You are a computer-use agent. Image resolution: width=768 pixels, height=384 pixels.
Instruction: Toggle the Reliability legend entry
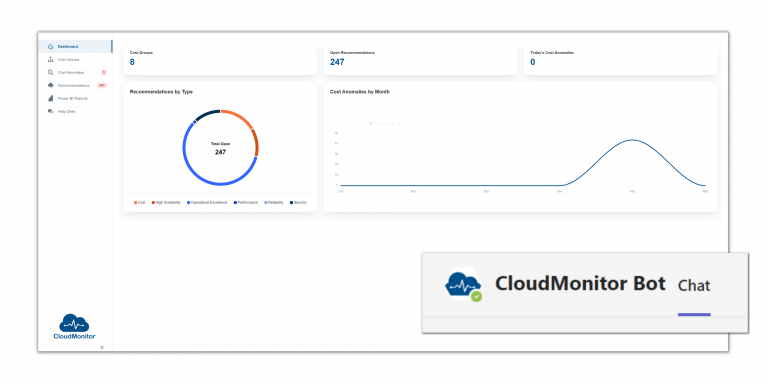click(x=274, y=202)
